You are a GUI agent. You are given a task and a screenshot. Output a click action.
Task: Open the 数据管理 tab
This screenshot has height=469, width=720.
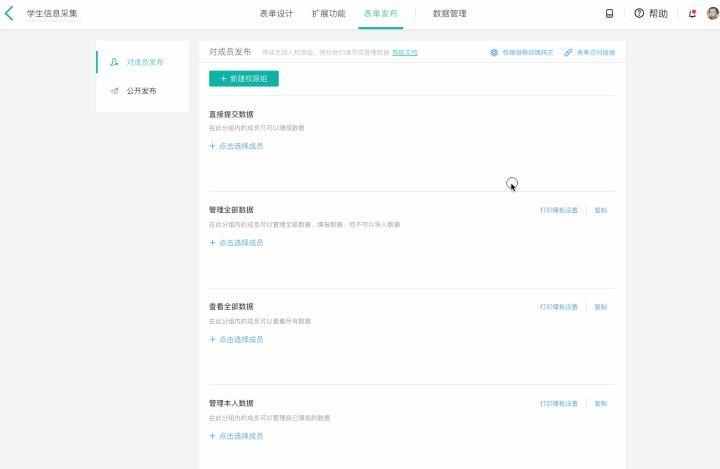tap(449, 13)
